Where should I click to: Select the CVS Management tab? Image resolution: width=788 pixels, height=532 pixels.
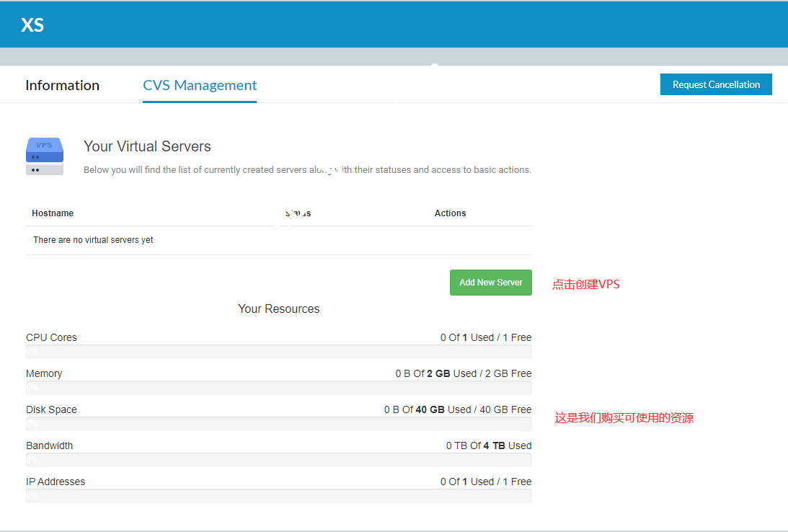200,85
